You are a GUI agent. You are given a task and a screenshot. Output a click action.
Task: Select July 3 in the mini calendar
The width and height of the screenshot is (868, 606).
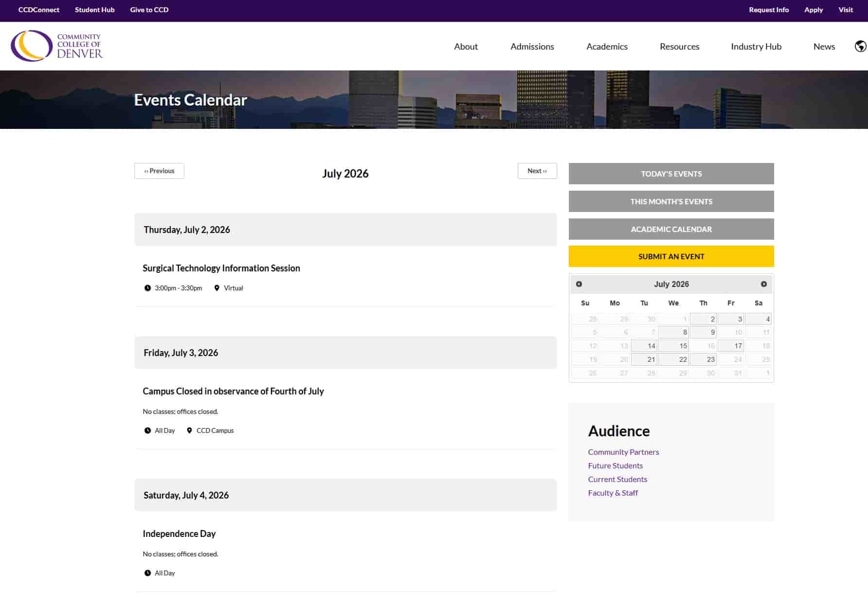coord(731,319)
